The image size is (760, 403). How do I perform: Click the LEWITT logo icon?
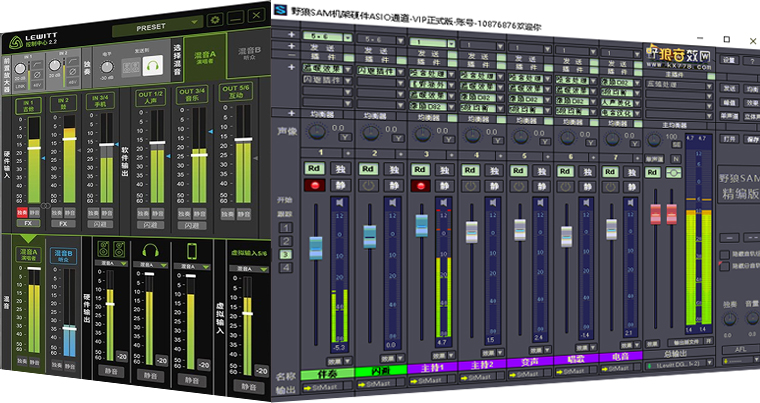(16, 43)
